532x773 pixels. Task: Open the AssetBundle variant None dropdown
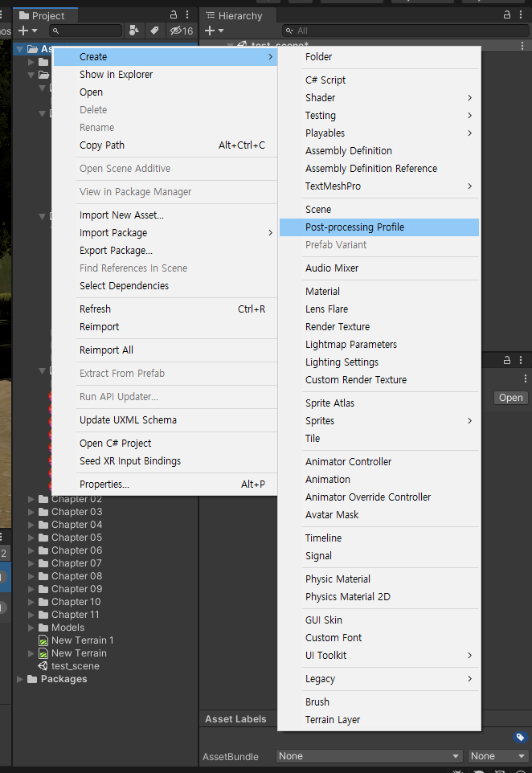click(x=498, y=756)
